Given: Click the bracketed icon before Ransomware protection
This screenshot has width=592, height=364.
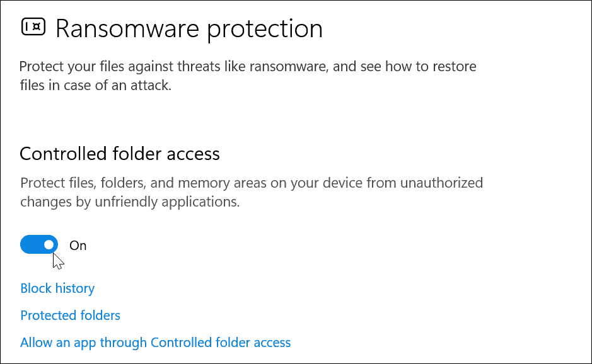Looking at the screenshot, I should click(x=33, y=28).
